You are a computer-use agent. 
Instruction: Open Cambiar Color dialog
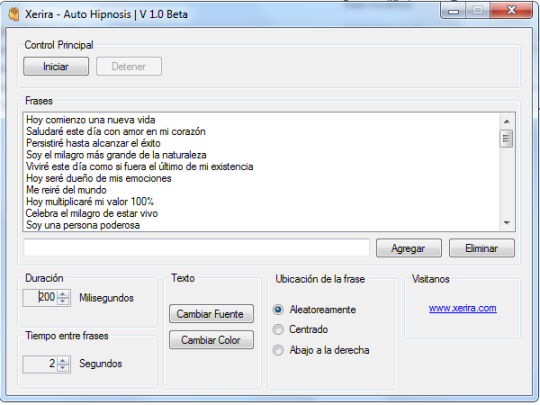211,340
